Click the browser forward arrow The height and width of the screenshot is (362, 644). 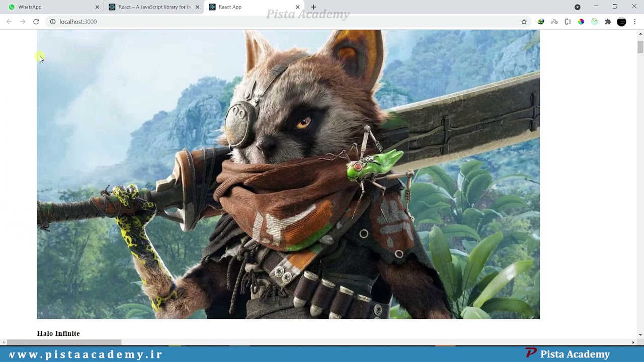pos(23,22)
